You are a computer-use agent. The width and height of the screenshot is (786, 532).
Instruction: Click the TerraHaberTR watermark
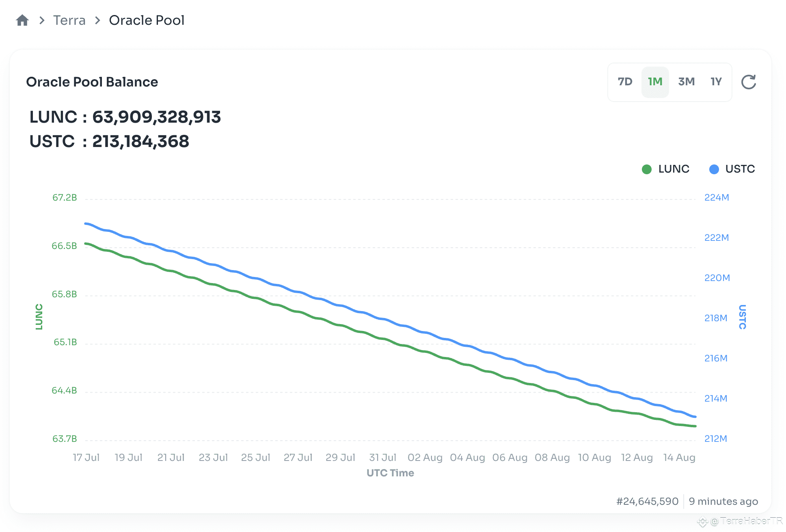click(x=746, y=521)
